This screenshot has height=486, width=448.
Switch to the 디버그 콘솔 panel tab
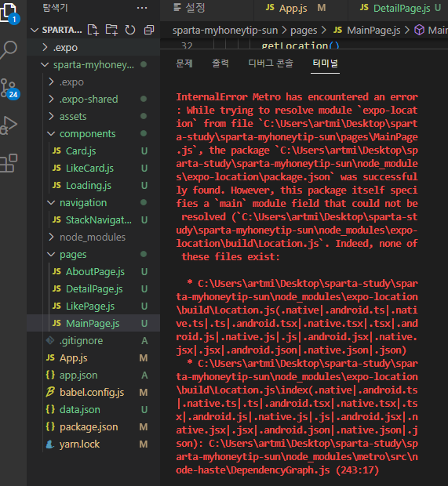coord(271,63)
